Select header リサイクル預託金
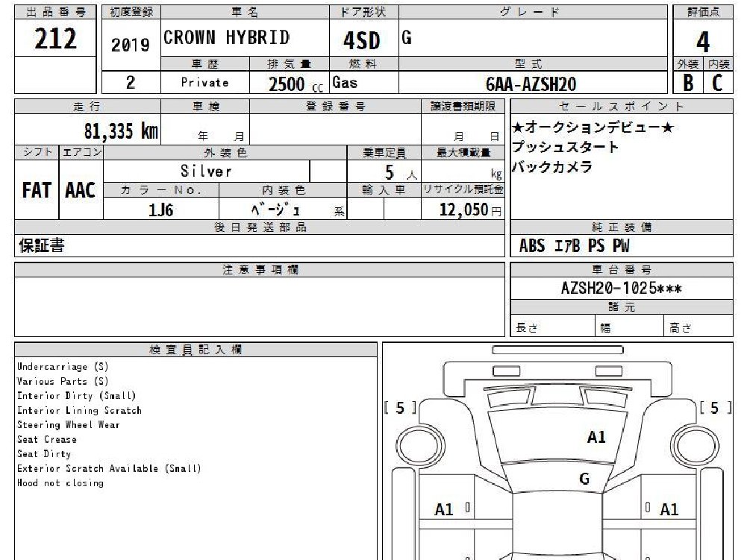The height and width of the screenshot is (560, 747). (x=463, y=189)
